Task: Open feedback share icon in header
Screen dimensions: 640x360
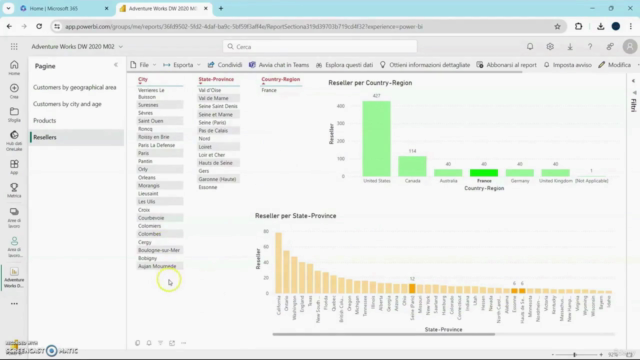Action: [610, 47]
